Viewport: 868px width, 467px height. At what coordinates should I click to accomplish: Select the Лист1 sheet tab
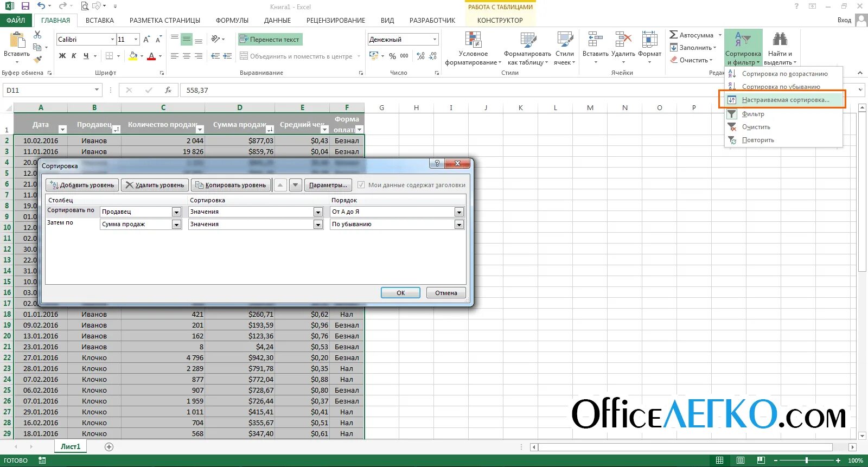[71, 447]
